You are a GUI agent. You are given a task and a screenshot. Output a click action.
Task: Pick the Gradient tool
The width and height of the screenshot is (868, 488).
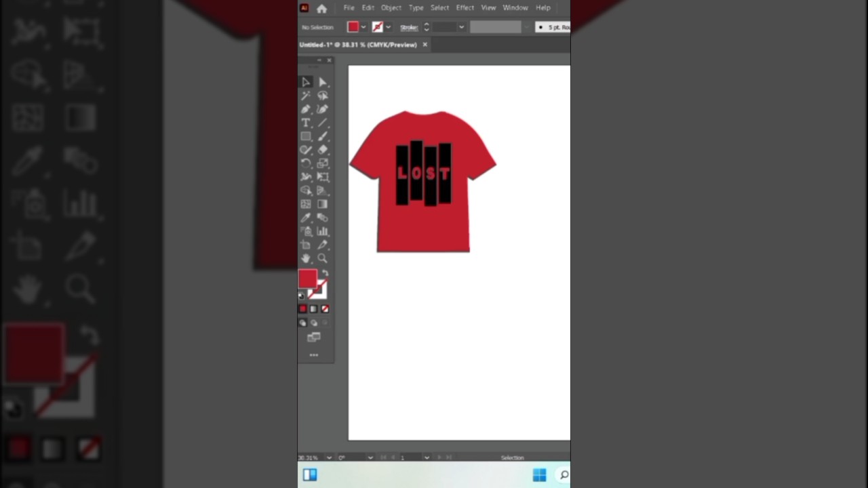coord(323,204)
